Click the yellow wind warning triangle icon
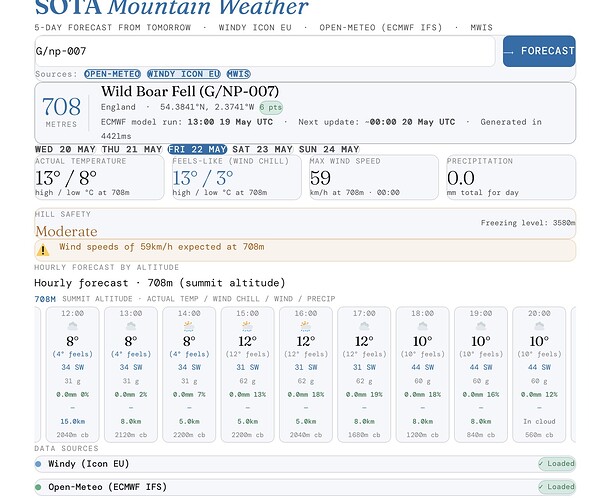This screenshot has height=500, width=589. 43,250
